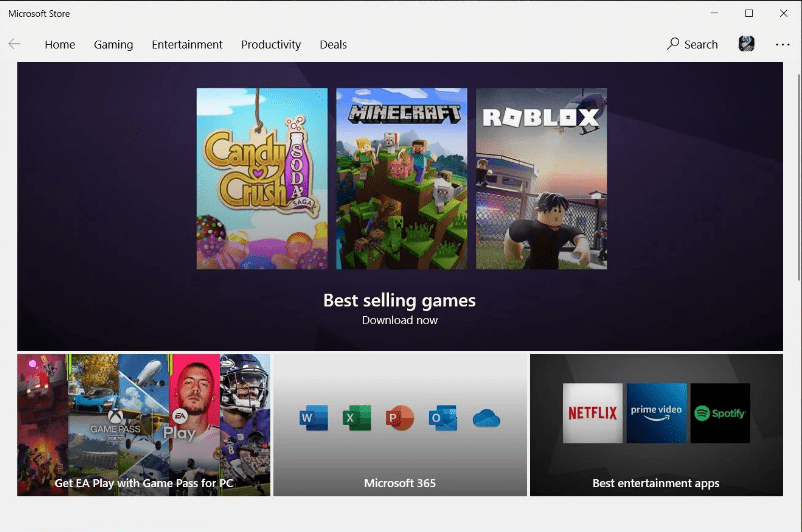Go to the Home tab
The image size is (802, 532).
(x=60, y=45)
